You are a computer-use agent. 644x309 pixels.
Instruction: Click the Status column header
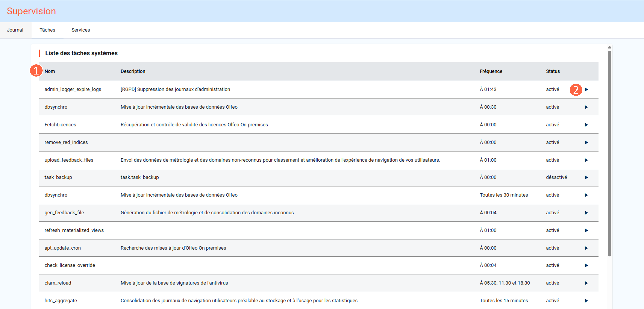pos(553,71)
